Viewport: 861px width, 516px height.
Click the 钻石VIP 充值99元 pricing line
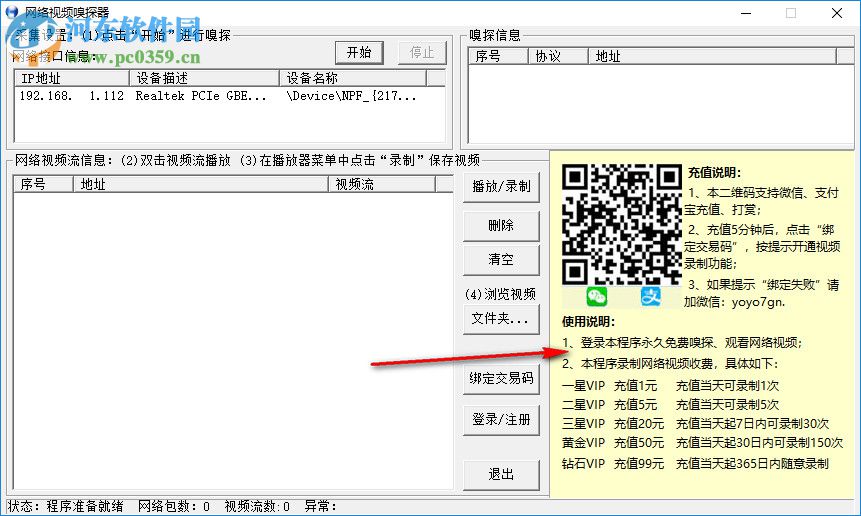[695, 464]
